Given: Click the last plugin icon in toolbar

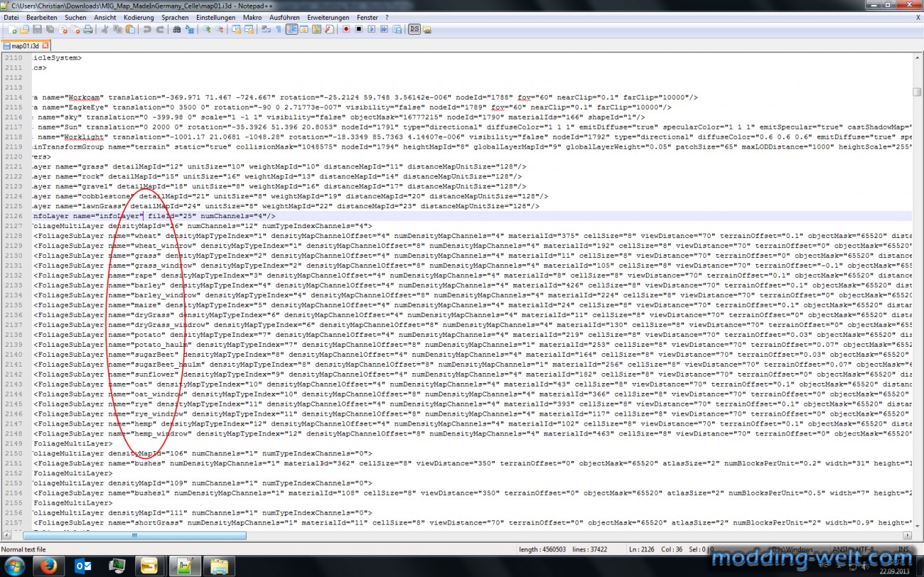Looking at the screenshot, I should [427, 30].
